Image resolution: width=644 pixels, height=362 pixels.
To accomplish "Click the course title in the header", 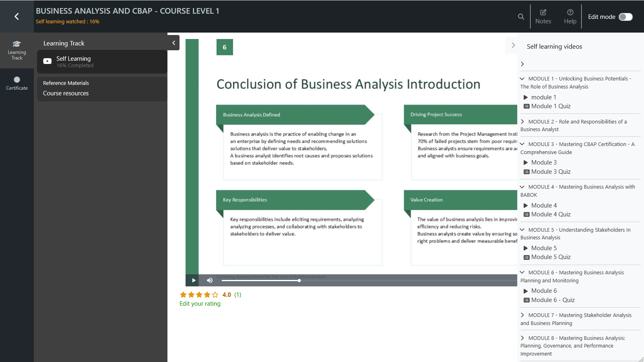I will 128,11.
